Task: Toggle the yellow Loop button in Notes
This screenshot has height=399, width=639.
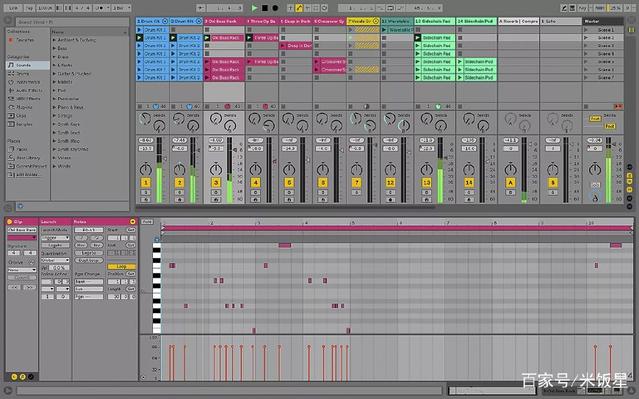Action: click(121, 266)
